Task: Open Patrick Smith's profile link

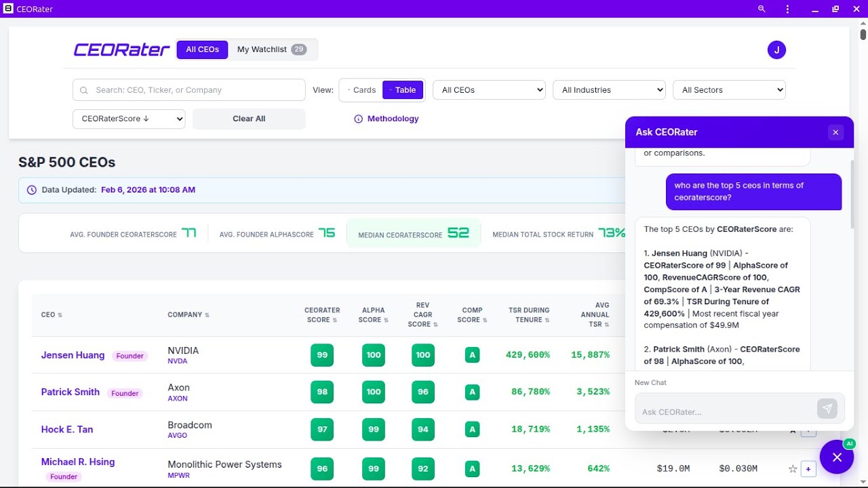Action: point(71,392)
